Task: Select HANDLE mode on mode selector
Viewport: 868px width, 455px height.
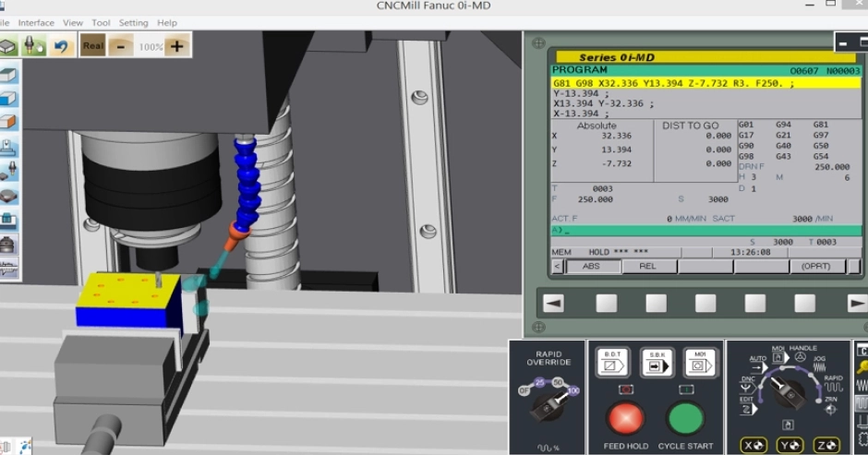Action: [802, 353]
